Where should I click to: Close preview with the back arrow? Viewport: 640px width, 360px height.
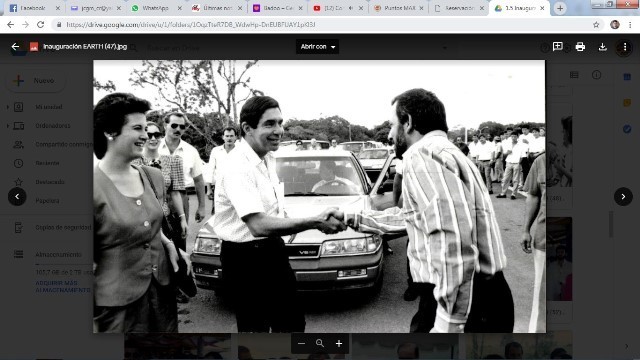pos(15,47)
